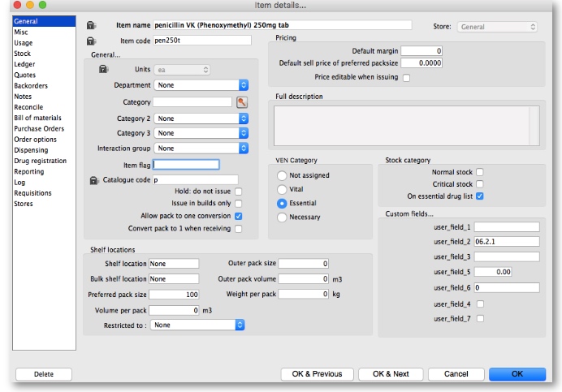The image size is (562, 392).
Task: Switch to the Stock section in sidebar
Action: point(22,54)
